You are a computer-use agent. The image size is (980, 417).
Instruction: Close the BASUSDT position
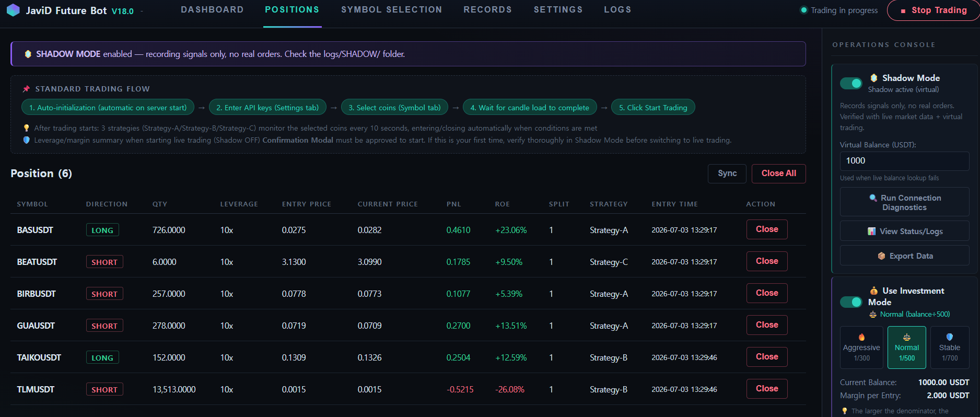pyautogui.click(x=767, y=229)
